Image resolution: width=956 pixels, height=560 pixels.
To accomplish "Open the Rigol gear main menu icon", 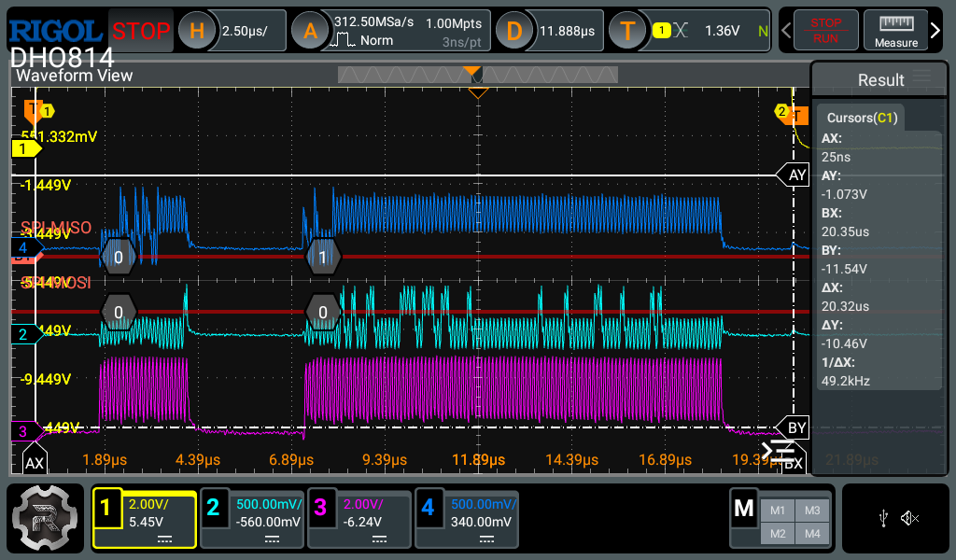I will point(45,519).
